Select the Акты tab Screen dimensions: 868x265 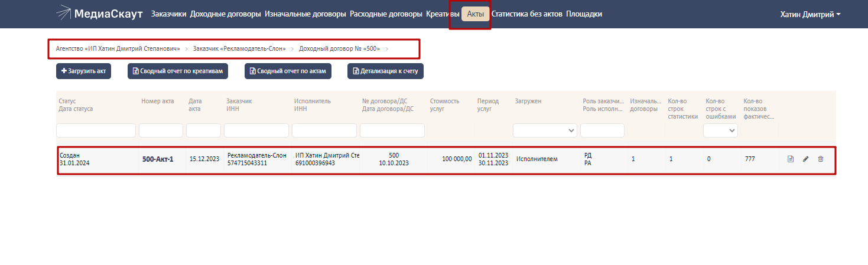[x=476, y=14]
